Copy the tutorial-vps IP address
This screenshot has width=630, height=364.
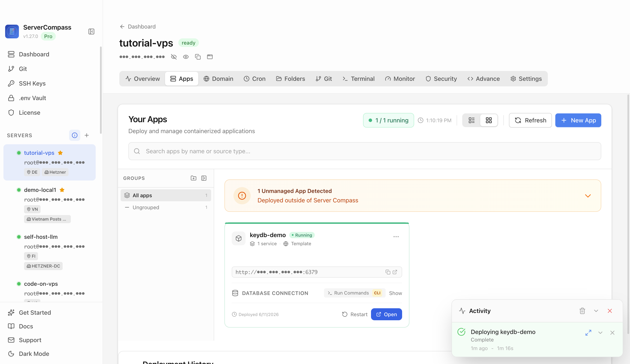198,57
